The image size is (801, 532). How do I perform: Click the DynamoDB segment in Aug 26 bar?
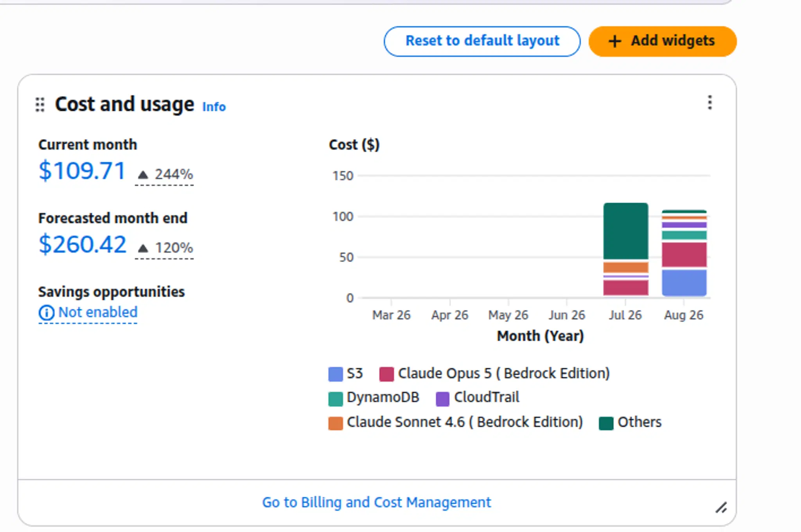684,235
